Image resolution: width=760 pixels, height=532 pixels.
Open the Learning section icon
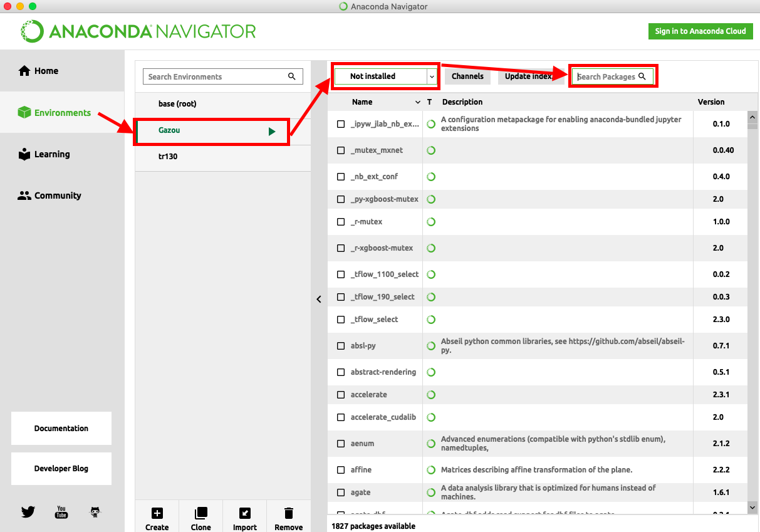coord(24,154)
